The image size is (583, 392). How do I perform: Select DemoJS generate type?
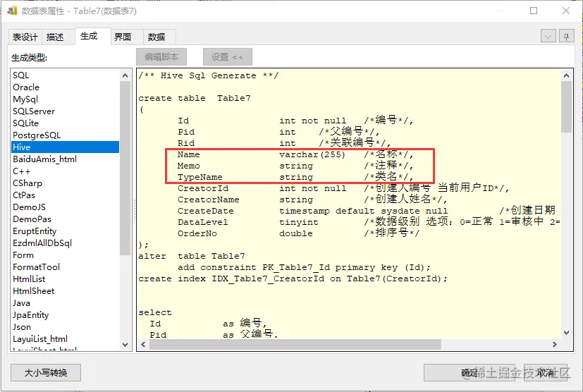(65, 207)
